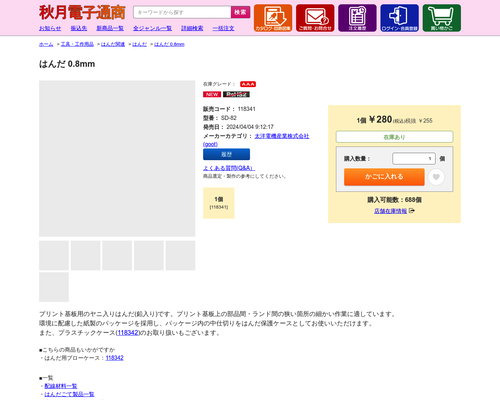Go to 工具・工作用品 in the breadcrumb

click(x=77, y=44)
